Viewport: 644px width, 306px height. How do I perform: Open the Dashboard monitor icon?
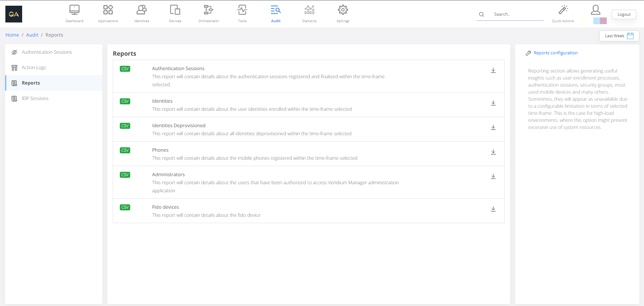[x=75, y=10]
